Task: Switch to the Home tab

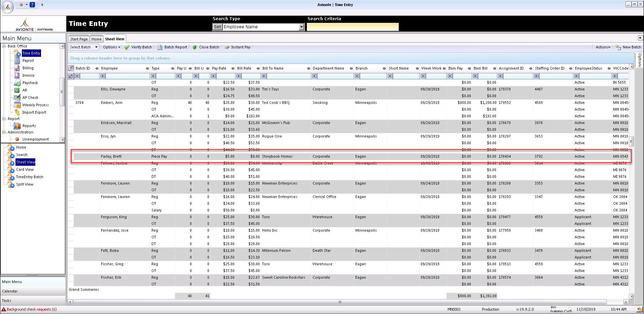Action: pos(96,39)
